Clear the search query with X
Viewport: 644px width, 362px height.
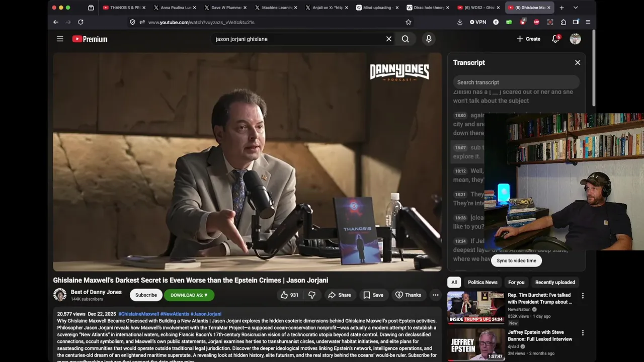click(388, 39)
